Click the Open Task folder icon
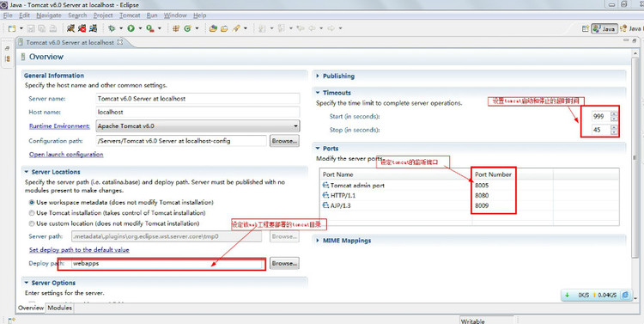 (224, 28)
